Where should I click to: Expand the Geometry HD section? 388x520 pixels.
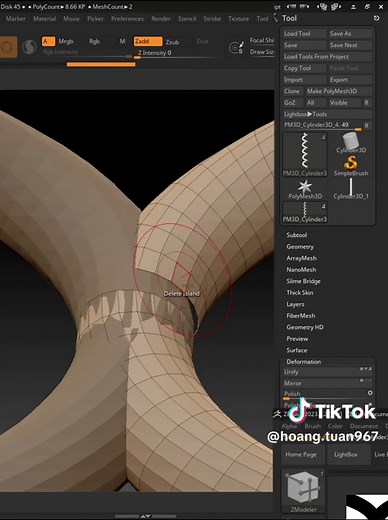pyautogui.click(x=305, y=327)
